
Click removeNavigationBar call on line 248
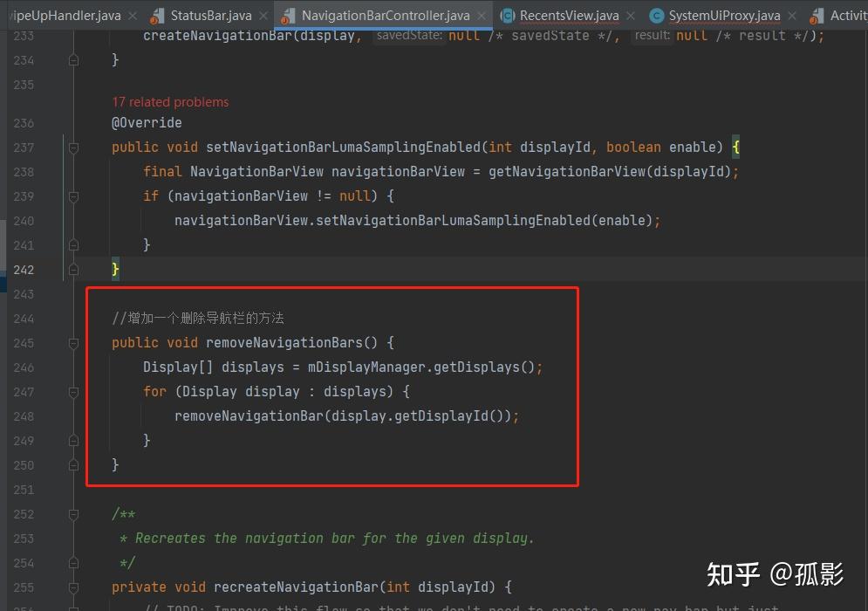(249, 416)
